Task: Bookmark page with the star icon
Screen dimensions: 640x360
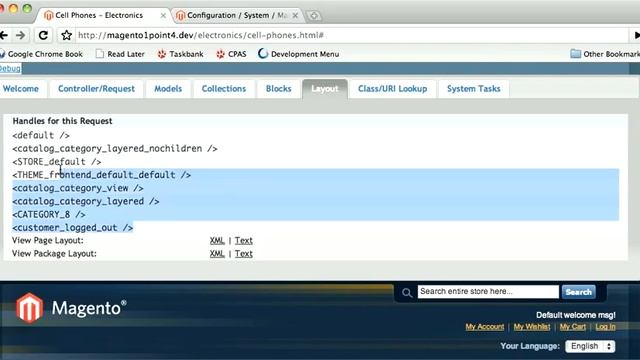Action: [x=67, y=36]
